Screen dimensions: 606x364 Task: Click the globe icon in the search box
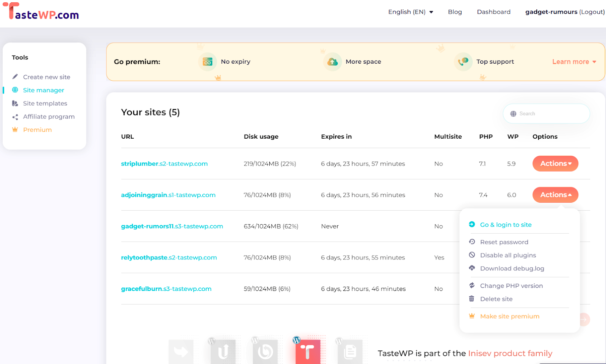click(513, 114)
